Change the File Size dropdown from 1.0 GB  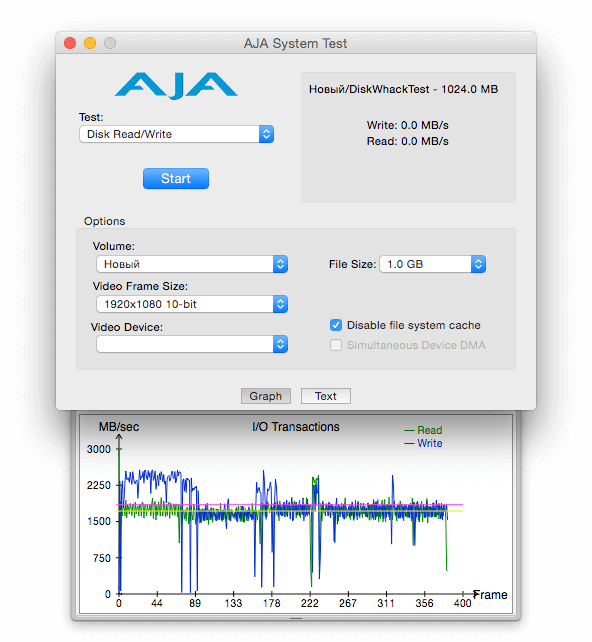coord(433,264)
